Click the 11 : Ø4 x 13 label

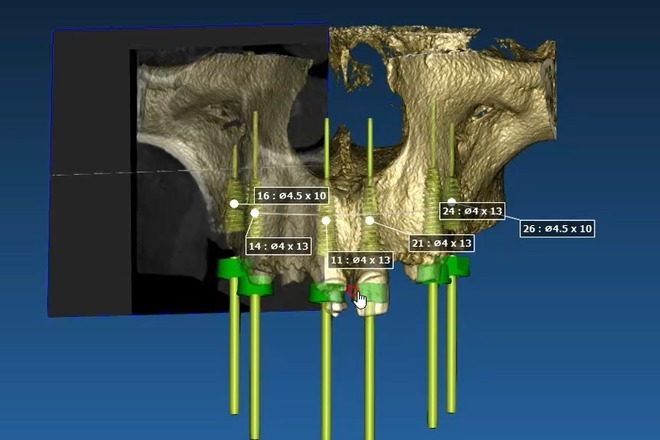361,260
